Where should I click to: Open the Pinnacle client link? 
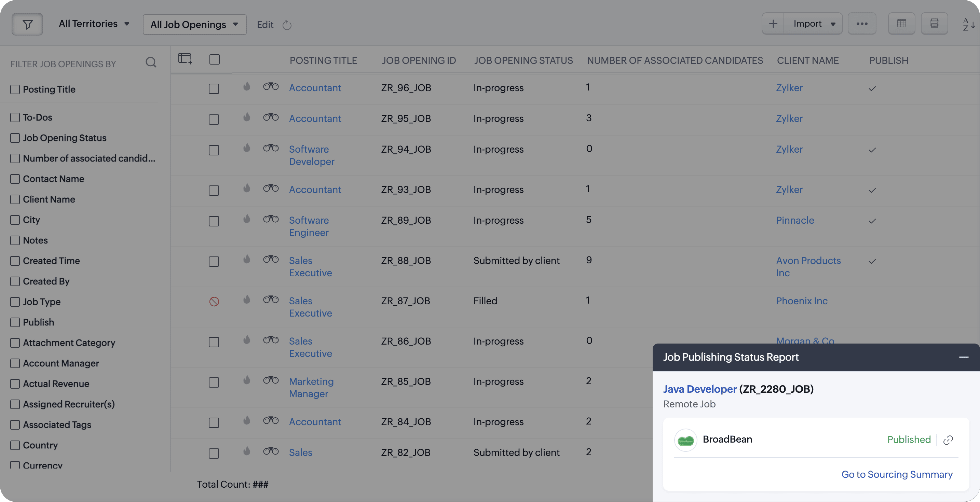pyautogui.click(x=795, y=220)
